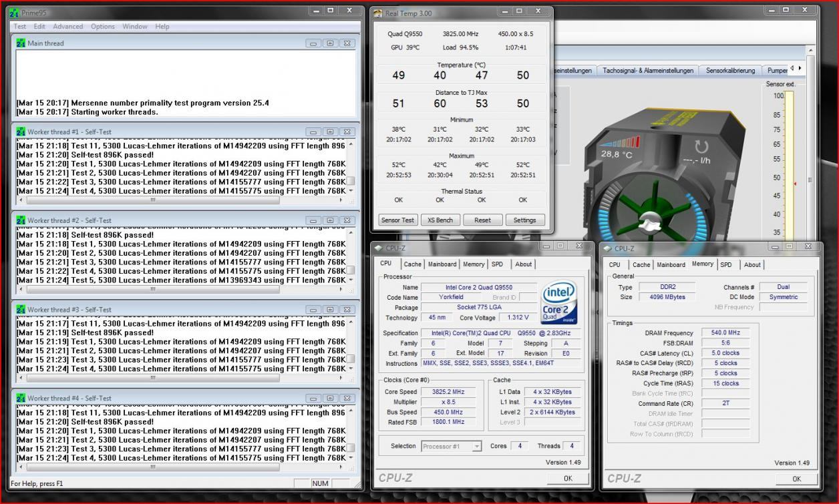This screenshot has height=504, width=839.
Task: Click the XS Bench button
Action: click(440, 220)
